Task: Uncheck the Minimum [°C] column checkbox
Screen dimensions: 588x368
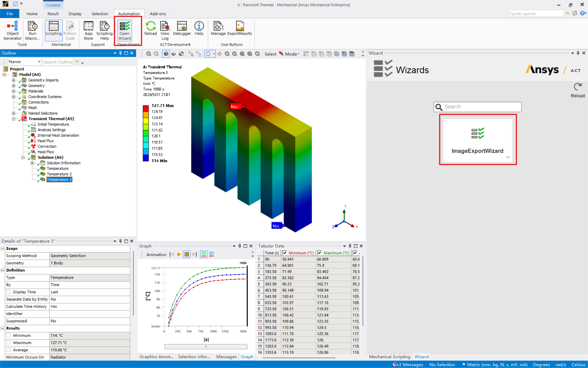Action: pyautogui.click(x=285, y=253)
